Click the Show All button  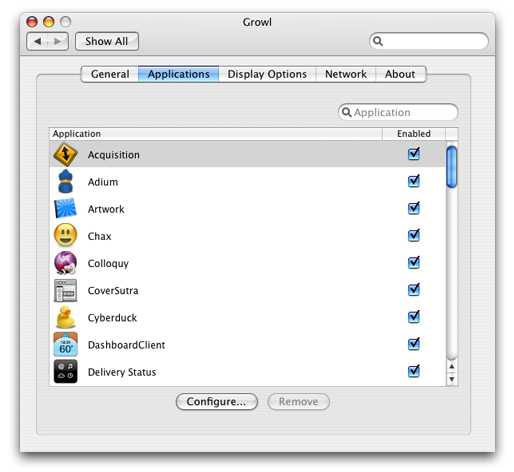click(107, 41)
